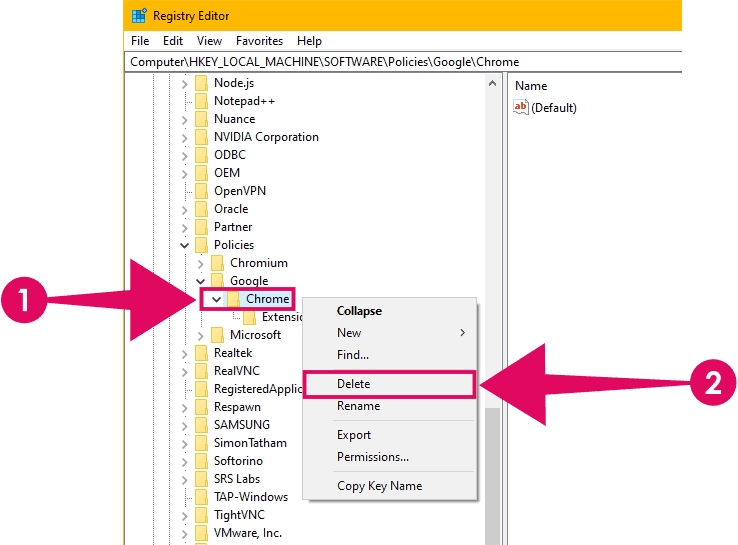Click the Partner folder icon
The height and width of the screenshot is (545, 738).
(201, 227)
